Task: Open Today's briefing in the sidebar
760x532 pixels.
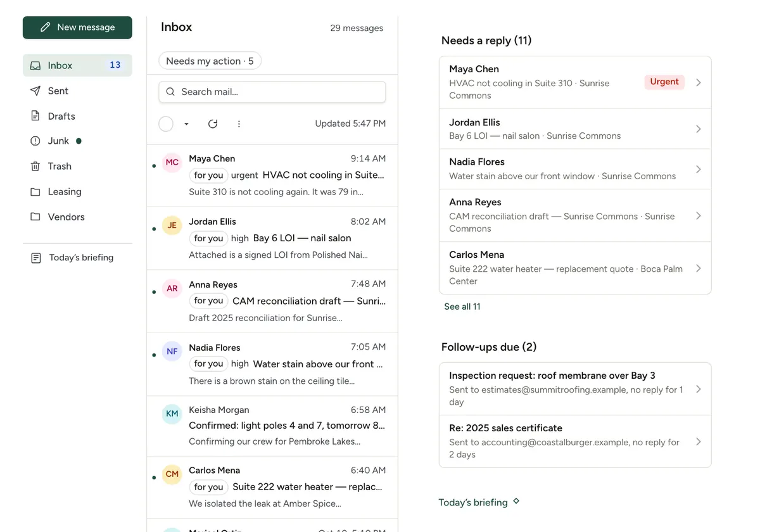Action: point(77,258)
